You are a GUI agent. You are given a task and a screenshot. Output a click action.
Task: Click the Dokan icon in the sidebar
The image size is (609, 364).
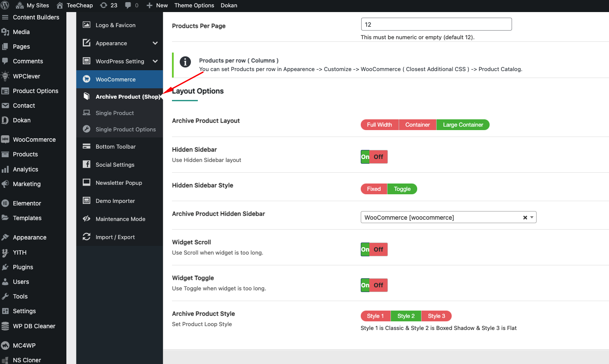point(5,120)
